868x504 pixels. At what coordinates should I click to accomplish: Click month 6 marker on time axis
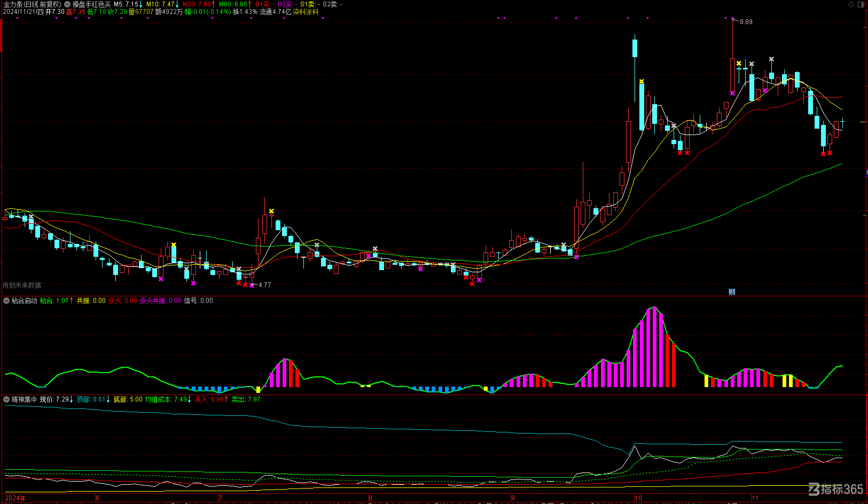pos(97,498)
